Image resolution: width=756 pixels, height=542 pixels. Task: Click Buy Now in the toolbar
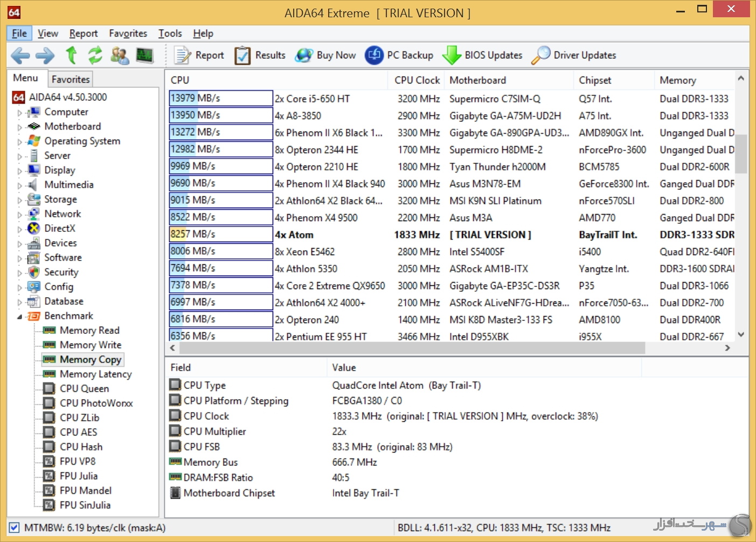pyautogui.click(x=325, y=55)
